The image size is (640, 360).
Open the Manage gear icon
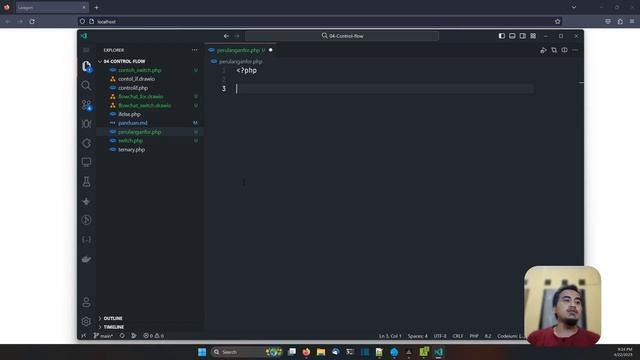(x=86, y=321)
